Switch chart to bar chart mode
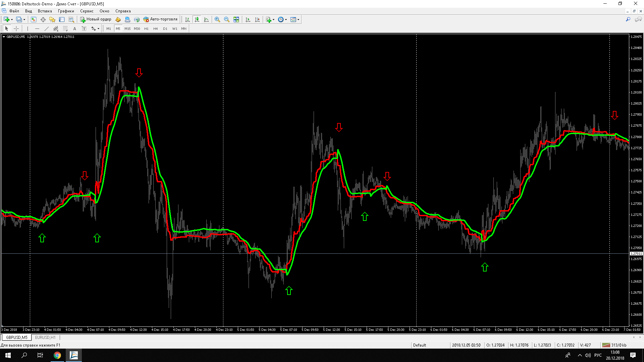Screen dimensions: 644x362 tap(187, 19)
